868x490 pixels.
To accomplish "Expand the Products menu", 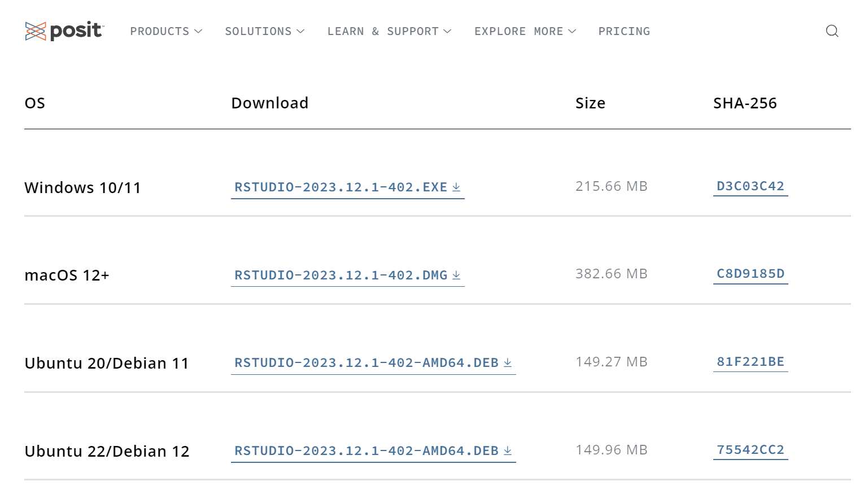I will tap(166, 32).
